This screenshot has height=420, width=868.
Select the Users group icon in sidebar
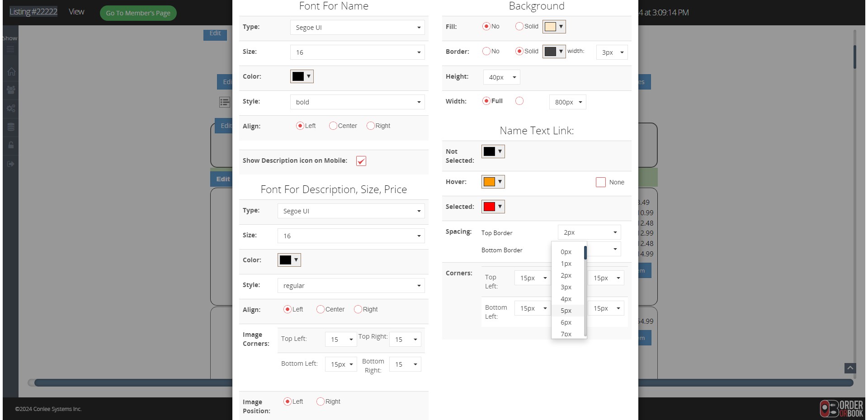point(10,90)
